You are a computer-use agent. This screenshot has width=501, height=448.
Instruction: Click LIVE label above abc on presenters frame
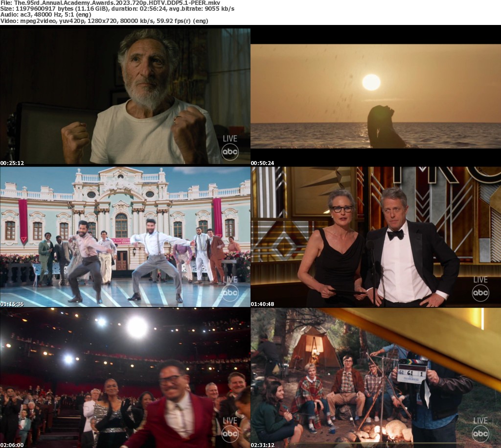[x=480, y=280]
